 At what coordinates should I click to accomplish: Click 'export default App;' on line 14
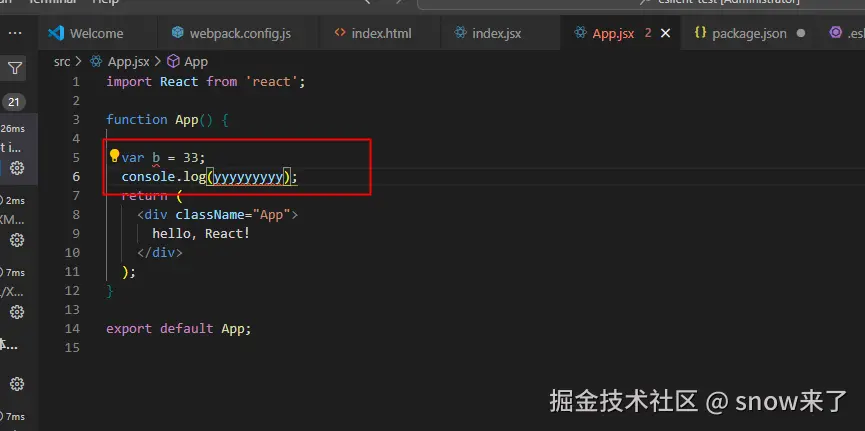point(179,329)
